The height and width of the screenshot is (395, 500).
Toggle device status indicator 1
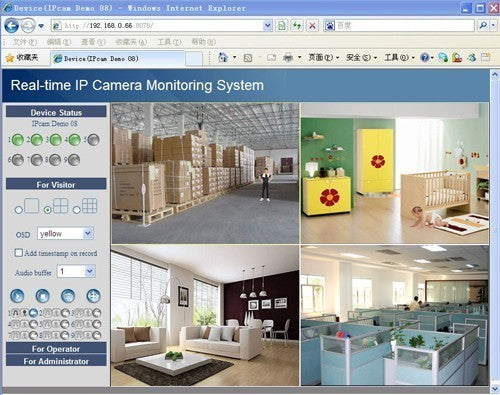[x=17, y=140]
